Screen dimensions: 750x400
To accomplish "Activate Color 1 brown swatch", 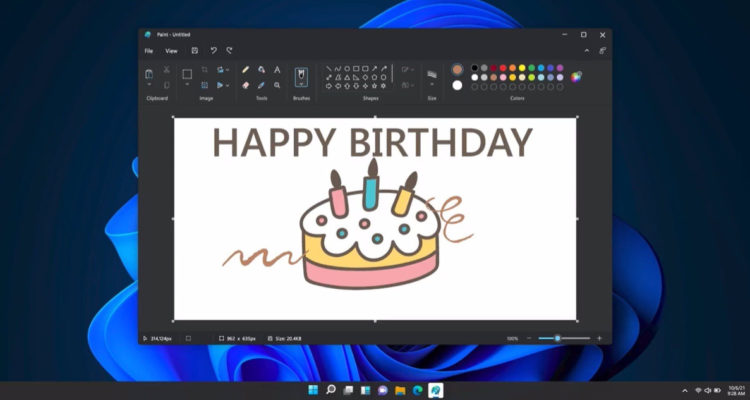I will (x=457, y=70).
